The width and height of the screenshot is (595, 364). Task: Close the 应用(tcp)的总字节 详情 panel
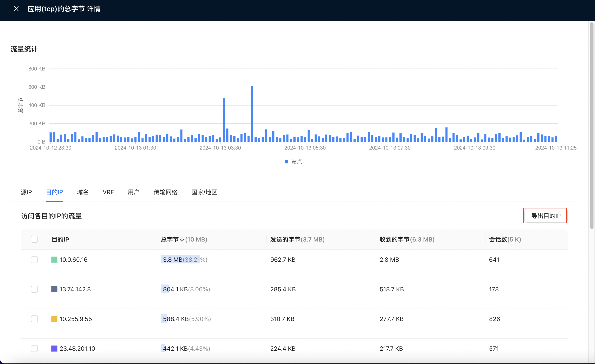coord(16,9)
